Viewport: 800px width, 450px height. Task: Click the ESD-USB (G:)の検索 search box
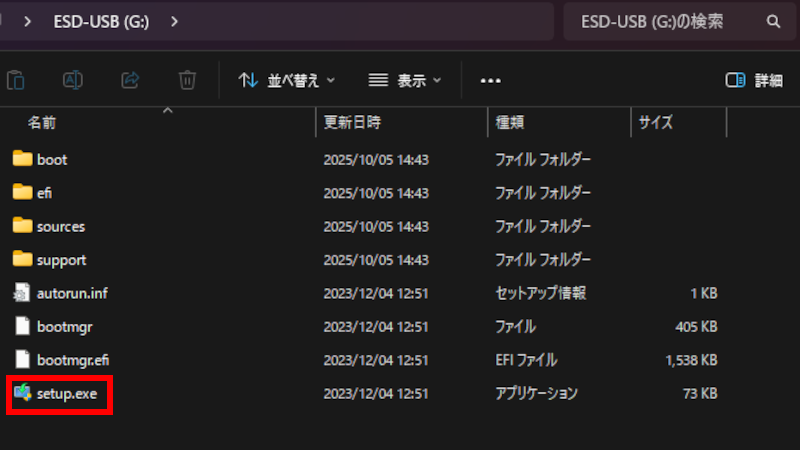660,21
